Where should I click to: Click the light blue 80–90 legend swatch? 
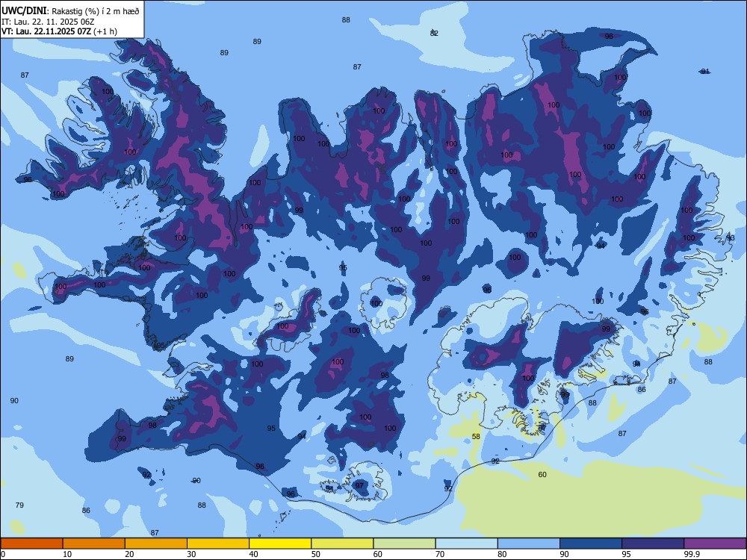(x=529, y=544)
